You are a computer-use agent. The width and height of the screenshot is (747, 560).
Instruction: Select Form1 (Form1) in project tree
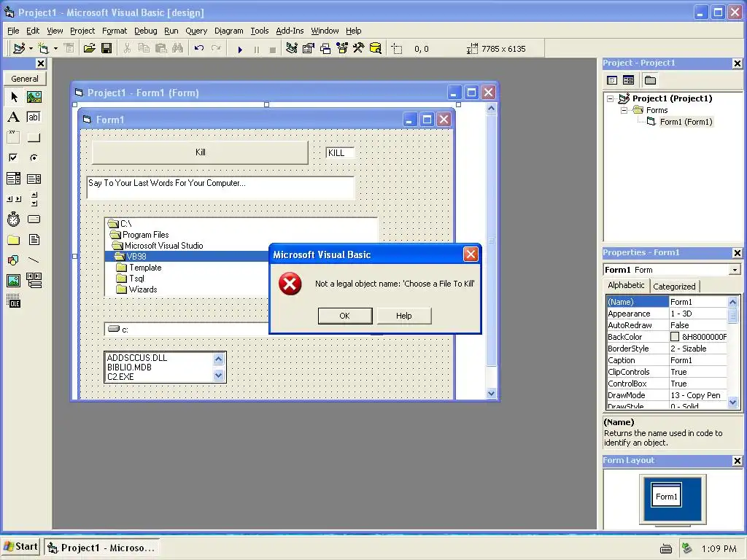pos(686,122)
